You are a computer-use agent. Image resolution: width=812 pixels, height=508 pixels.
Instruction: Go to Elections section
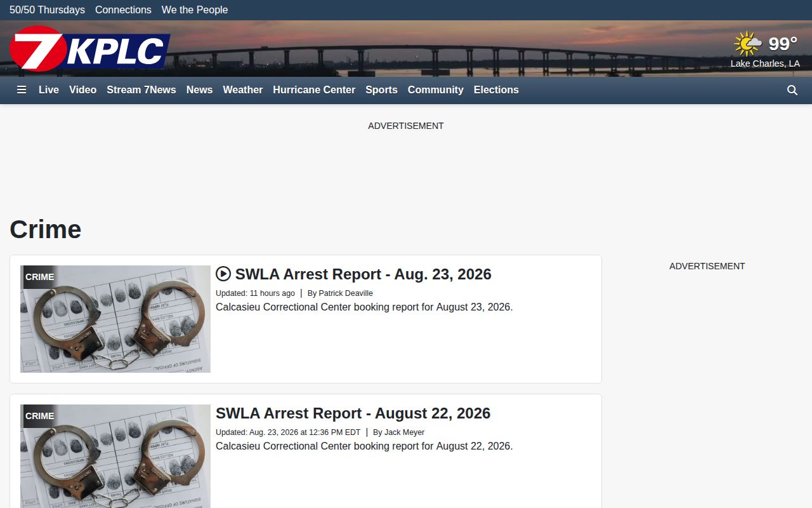tap(496, 90)
